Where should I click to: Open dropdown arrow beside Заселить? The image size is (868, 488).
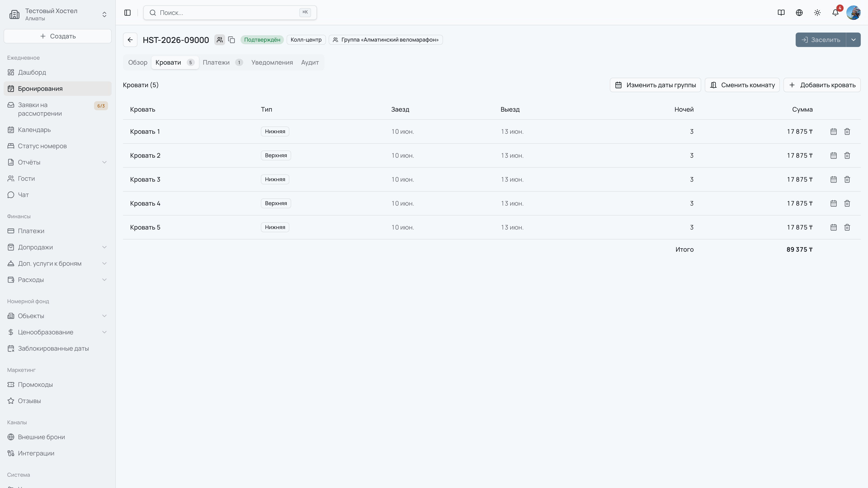(853, 40)
